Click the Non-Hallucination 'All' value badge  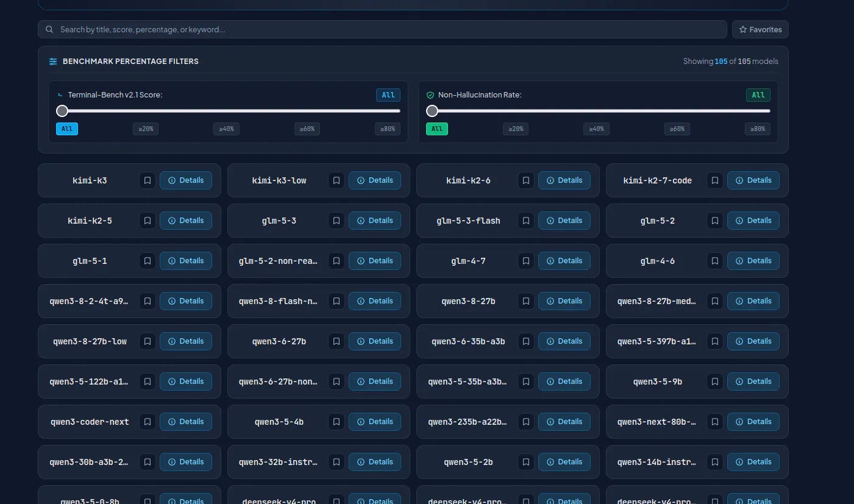(x=758, y=95)
